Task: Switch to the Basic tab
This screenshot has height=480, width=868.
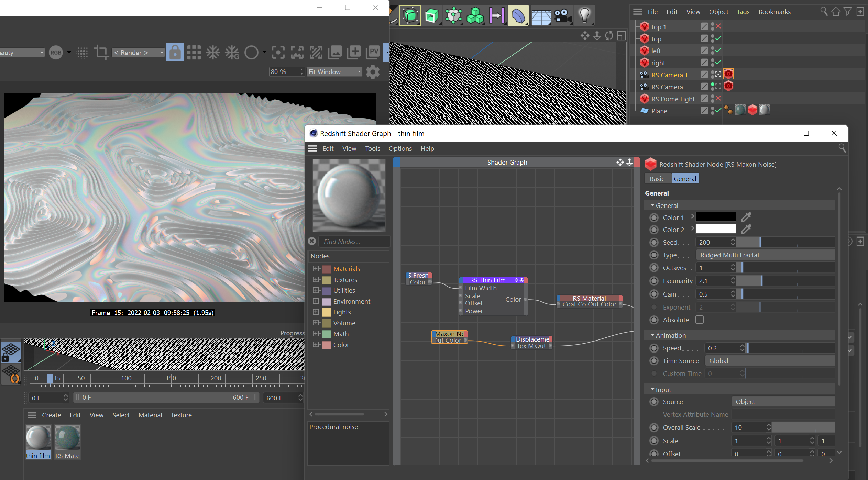Action: coord(657,179)
